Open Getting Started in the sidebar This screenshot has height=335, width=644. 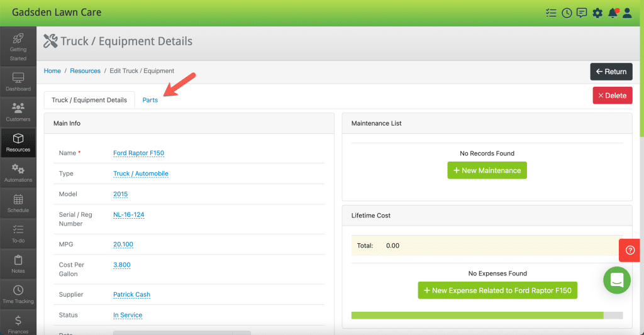click(18, 47)
